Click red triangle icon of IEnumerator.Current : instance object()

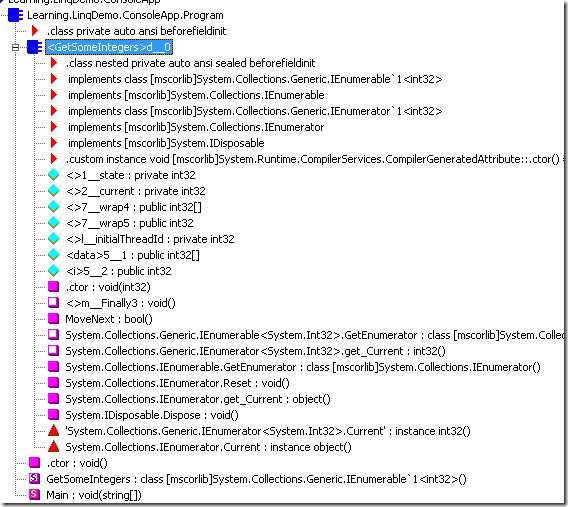pos(53,447)
